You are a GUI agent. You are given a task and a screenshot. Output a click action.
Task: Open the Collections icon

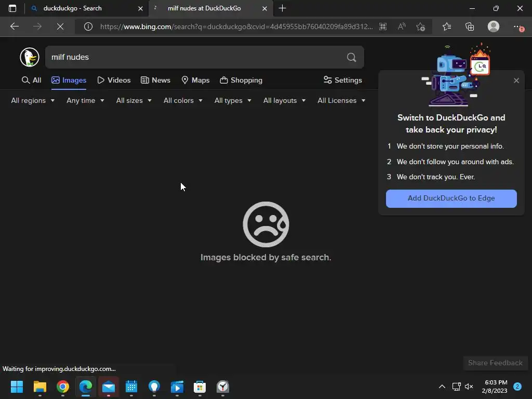(x=470, y=26)
